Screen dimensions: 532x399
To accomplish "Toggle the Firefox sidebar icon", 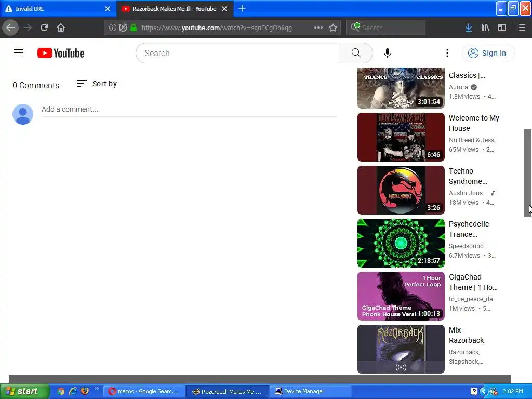I will pos(502,28).
